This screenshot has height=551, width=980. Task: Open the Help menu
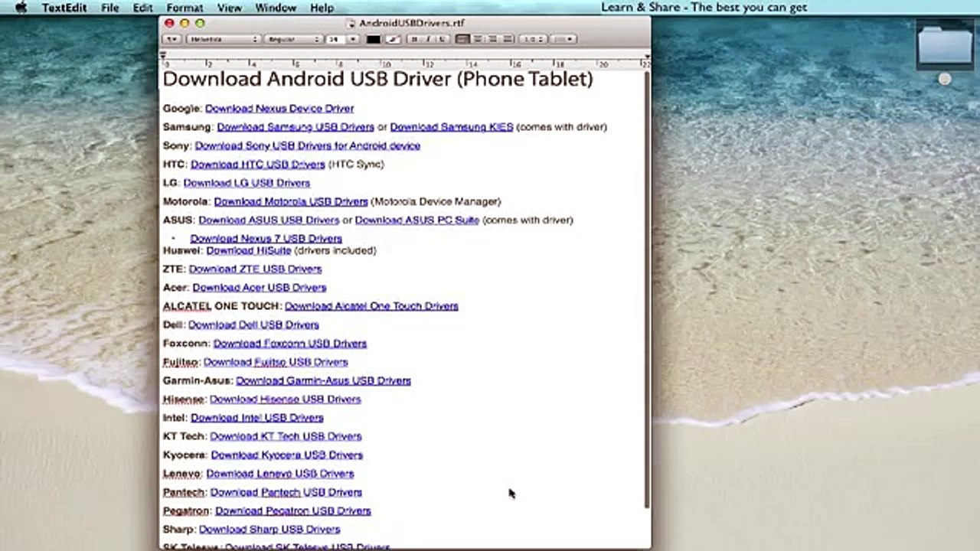click(x=322, y=8)
